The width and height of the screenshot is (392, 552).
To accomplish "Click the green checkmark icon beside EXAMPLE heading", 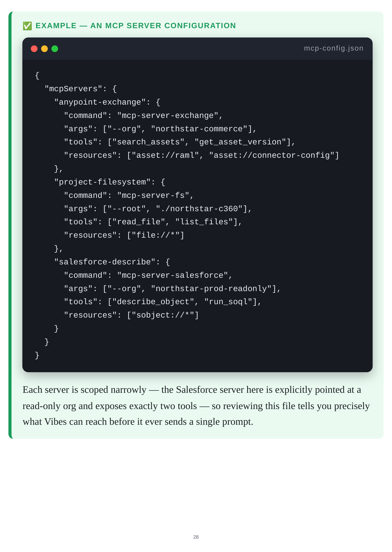I will 27,26.
